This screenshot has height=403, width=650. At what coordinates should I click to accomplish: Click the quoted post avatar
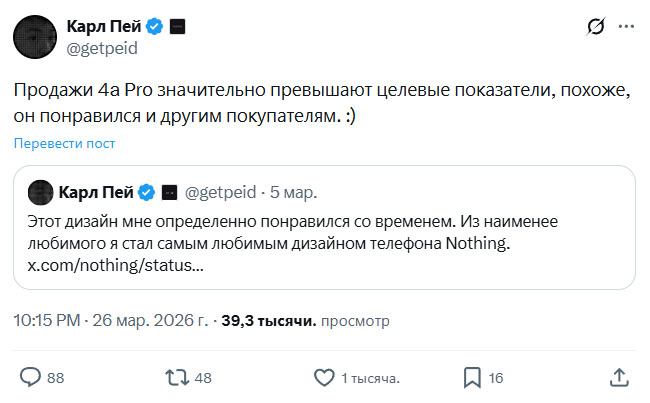pos(40,191)
